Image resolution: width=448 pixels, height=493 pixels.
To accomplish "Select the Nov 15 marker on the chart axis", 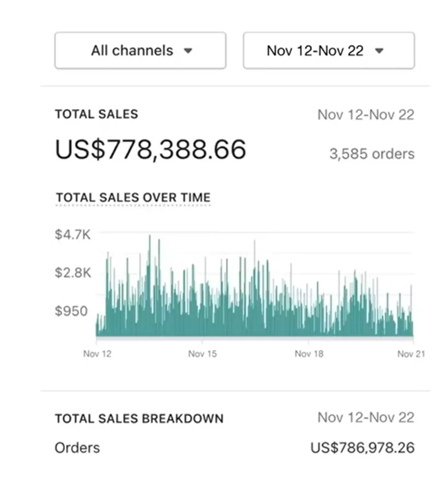I will point(202,354).
